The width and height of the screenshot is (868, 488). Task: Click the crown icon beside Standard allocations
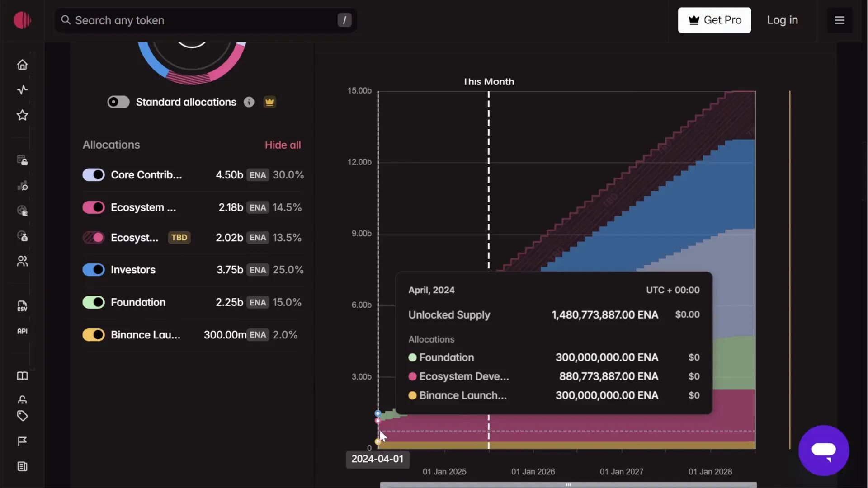[269, 102]
